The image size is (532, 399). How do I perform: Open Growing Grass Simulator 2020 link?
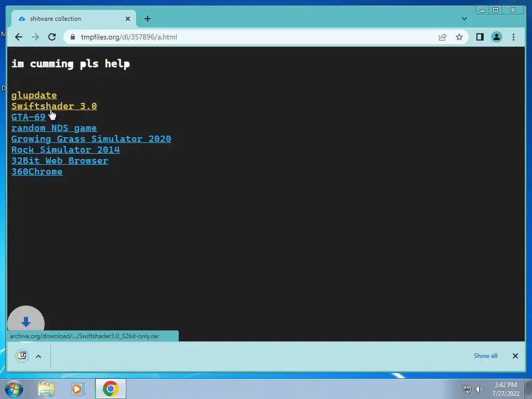click(x=91, y=139)
